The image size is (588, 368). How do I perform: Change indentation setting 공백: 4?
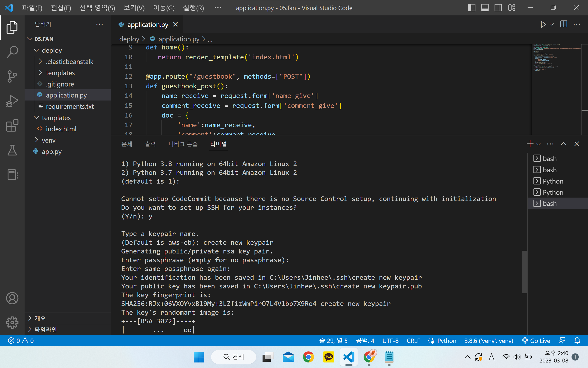click(365, 340)
